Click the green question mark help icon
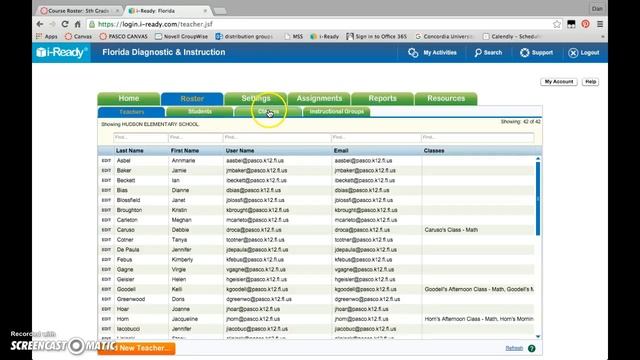Viewport: 640px width, 360px height. [x=531, y=348]
